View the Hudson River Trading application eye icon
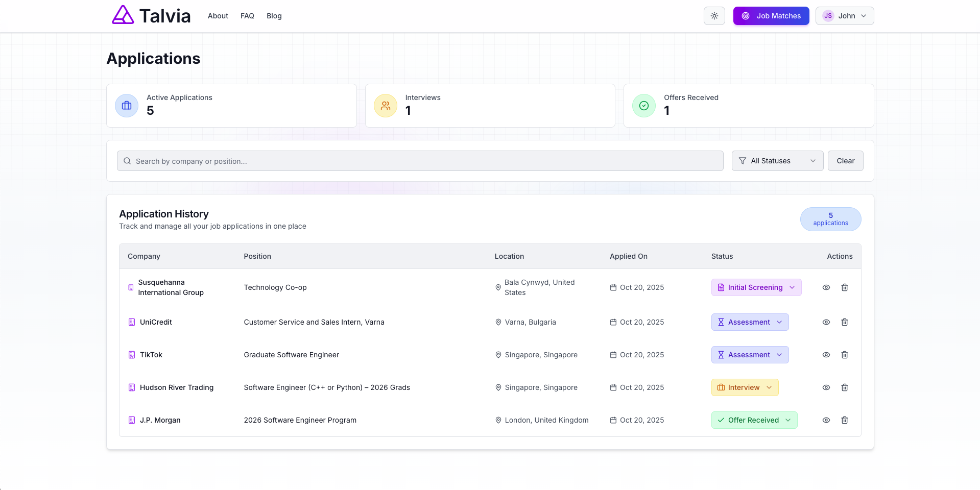The height and width of the screenshot is (490, 980). pyautogui.click(x=826, y=387)
